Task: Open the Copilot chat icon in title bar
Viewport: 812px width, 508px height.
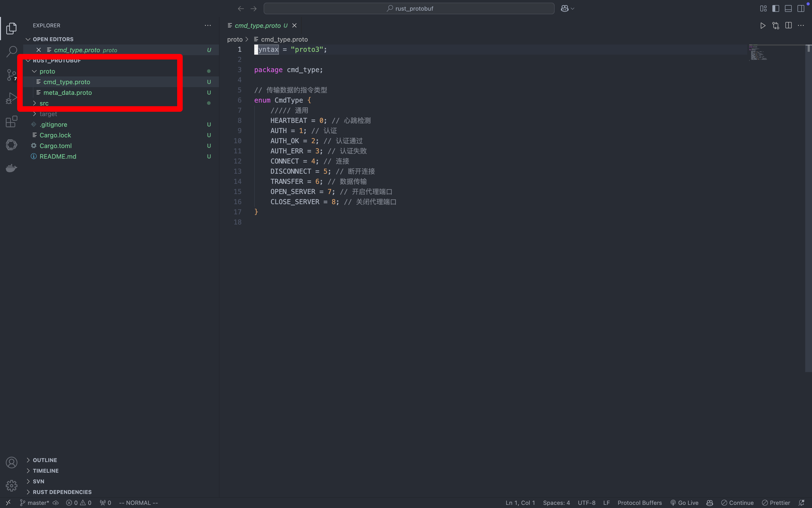Action: [565, 8]
